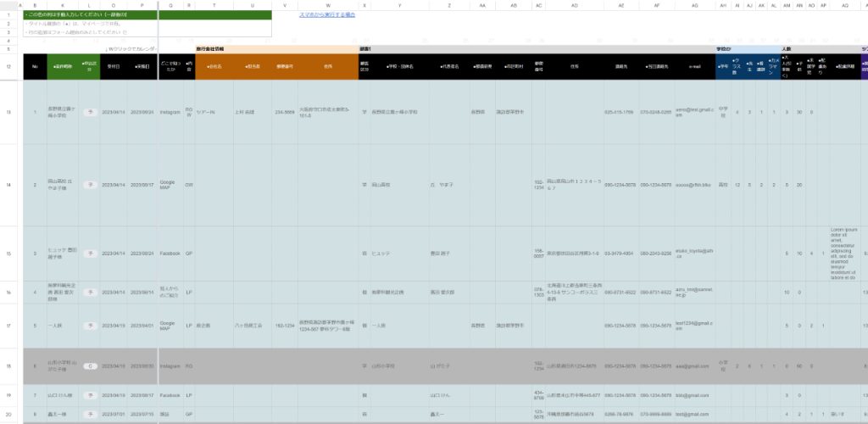Select column AD header

pos(574,5)
